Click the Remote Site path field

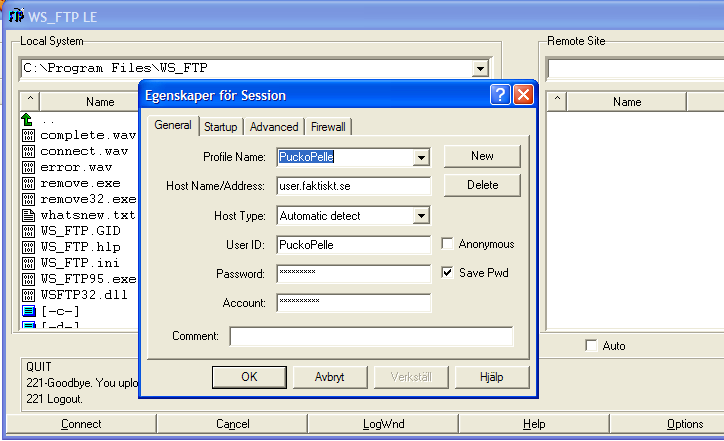click(x=636, y=69)
